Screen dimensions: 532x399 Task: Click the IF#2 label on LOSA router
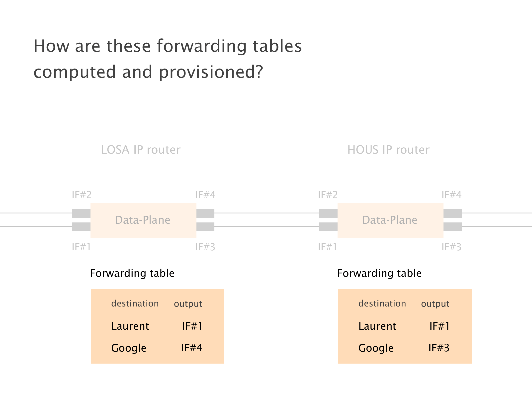tap(82, 195)
